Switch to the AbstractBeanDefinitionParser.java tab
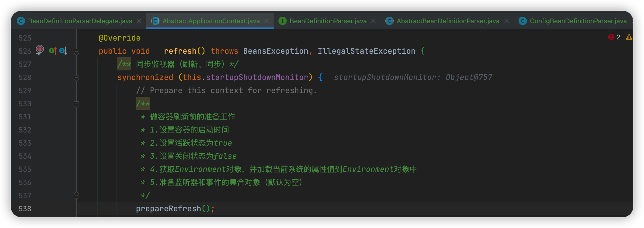 (448, 21)
